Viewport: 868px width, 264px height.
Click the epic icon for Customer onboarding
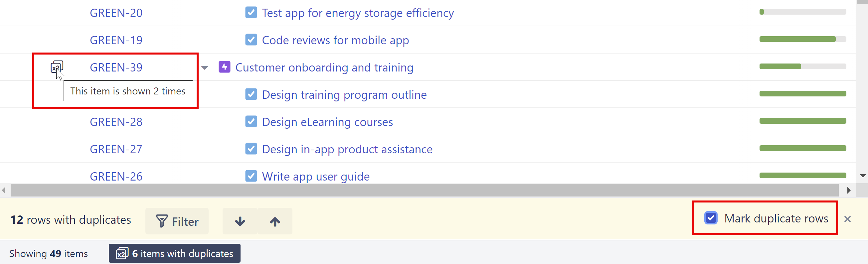[225, 67]
